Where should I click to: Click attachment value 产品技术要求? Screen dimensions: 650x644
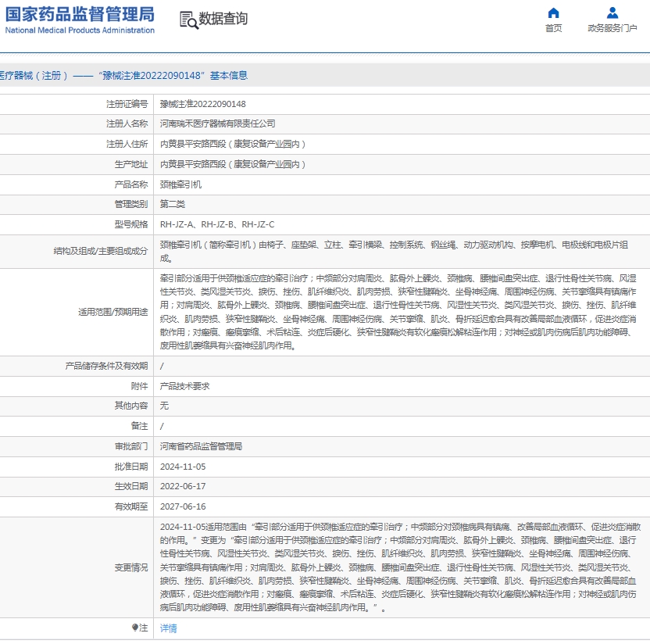185,386
